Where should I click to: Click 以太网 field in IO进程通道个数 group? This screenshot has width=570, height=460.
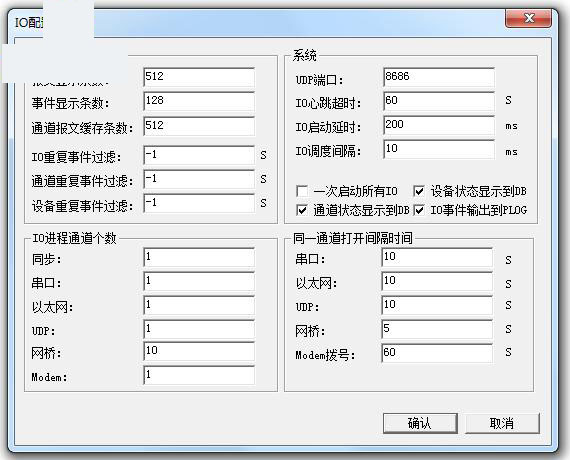click(199, 305)
